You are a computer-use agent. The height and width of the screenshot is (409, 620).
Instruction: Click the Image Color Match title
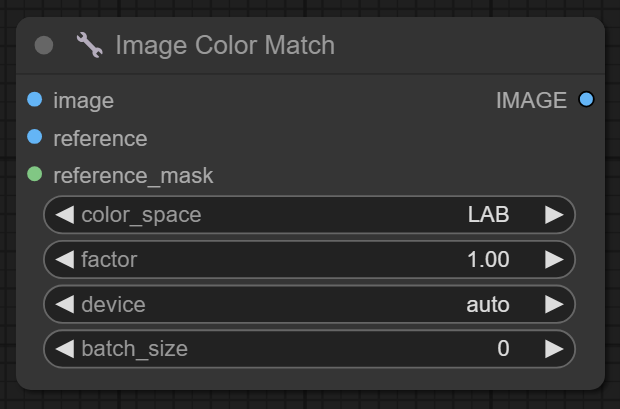coord(225,45)
